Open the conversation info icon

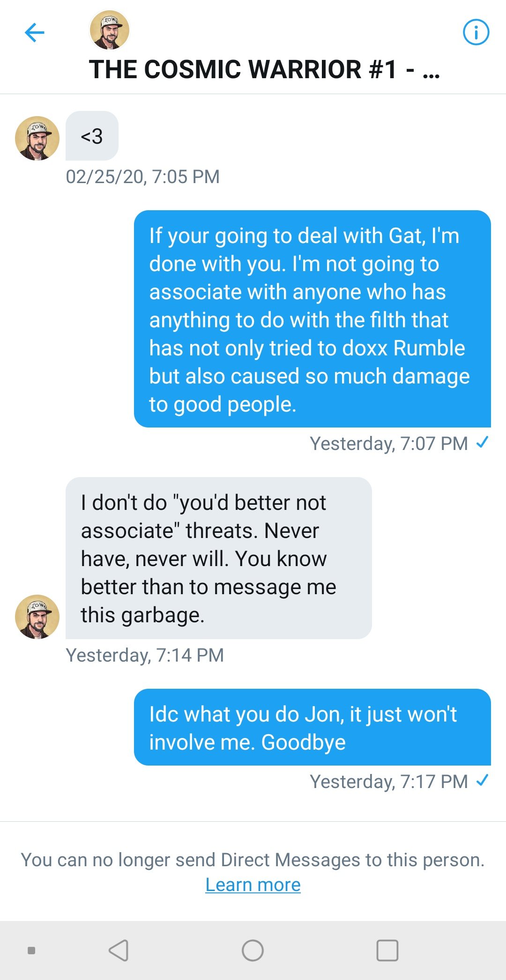point(476,32)
